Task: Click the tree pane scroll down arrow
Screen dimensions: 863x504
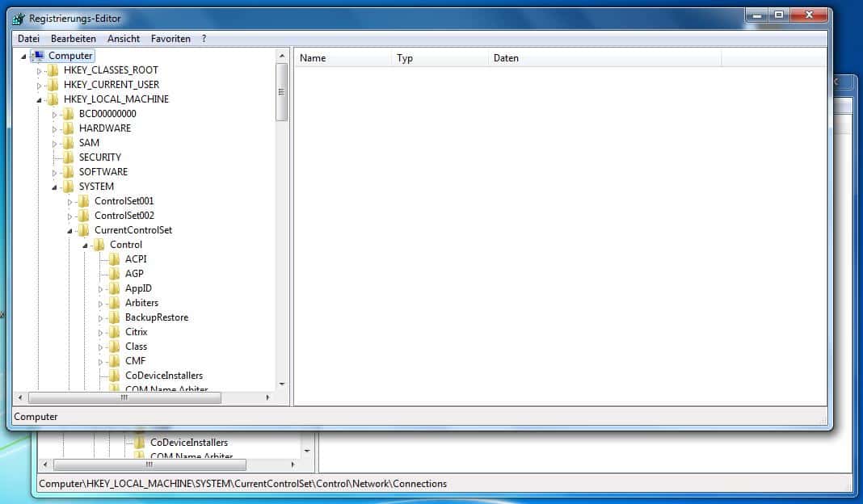Action: point(282,384)
